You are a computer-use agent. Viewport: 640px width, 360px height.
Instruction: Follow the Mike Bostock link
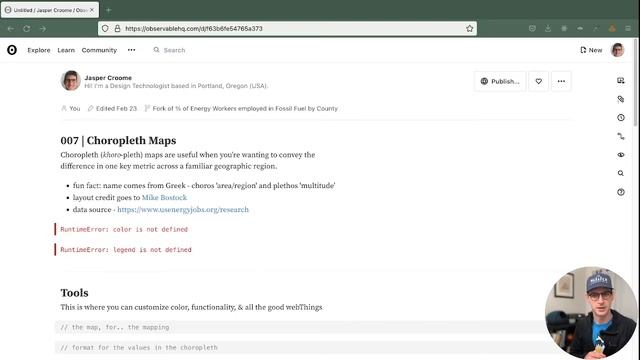(x=164, y=198)
